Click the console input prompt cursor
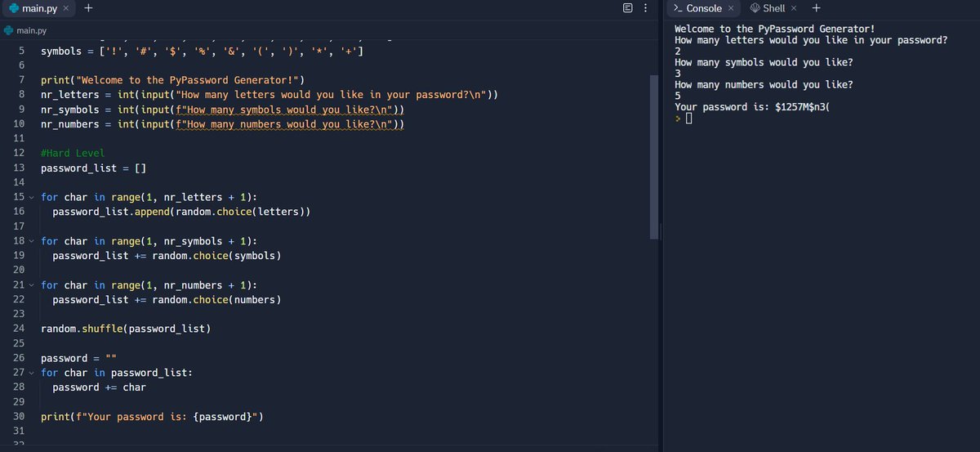This screenshot has width=980, height=452. click(689, 119)
